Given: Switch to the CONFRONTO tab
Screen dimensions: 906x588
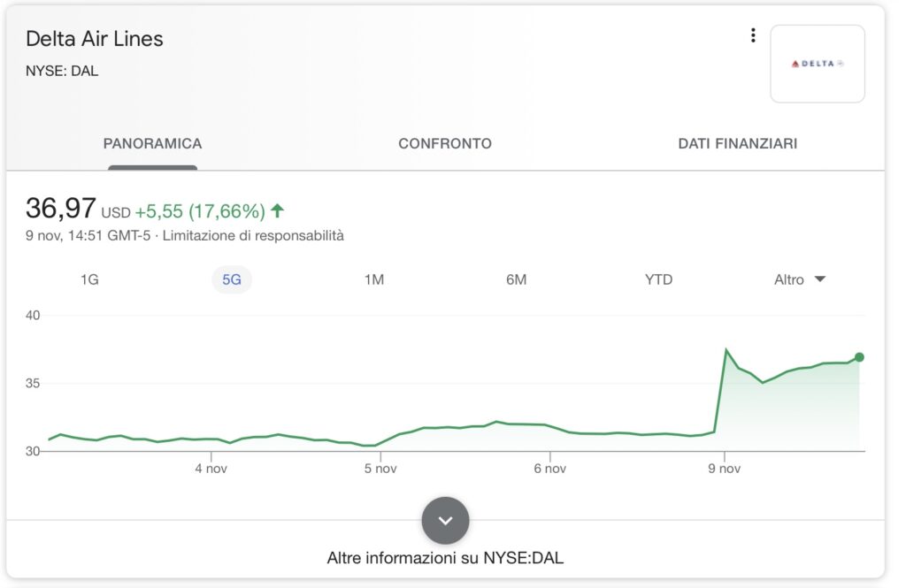Looking at the screenshot, I should [x=445, y=144].
